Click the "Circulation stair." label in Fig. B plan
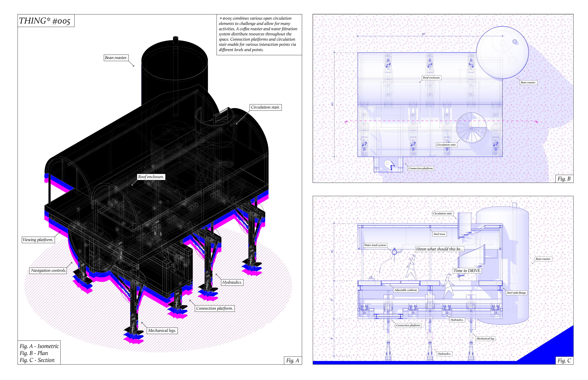Viewport: 588px width, 380px height. 446,145
